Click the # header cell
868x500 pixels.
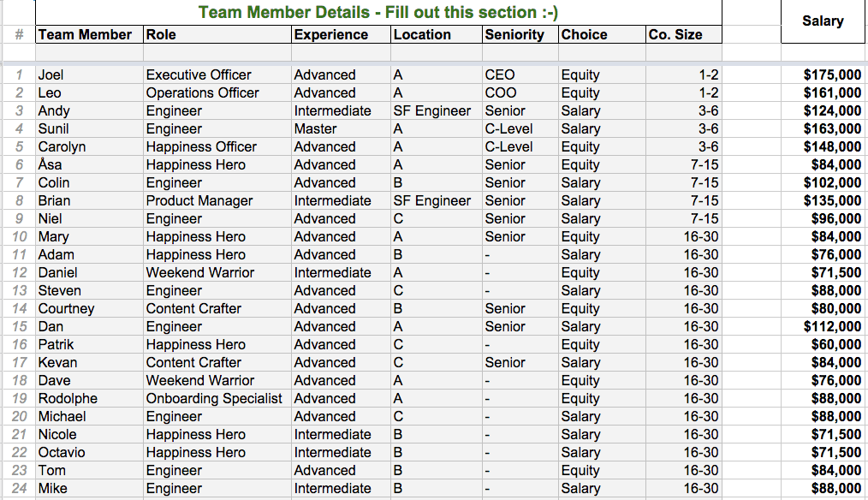(x=19, y=35)
